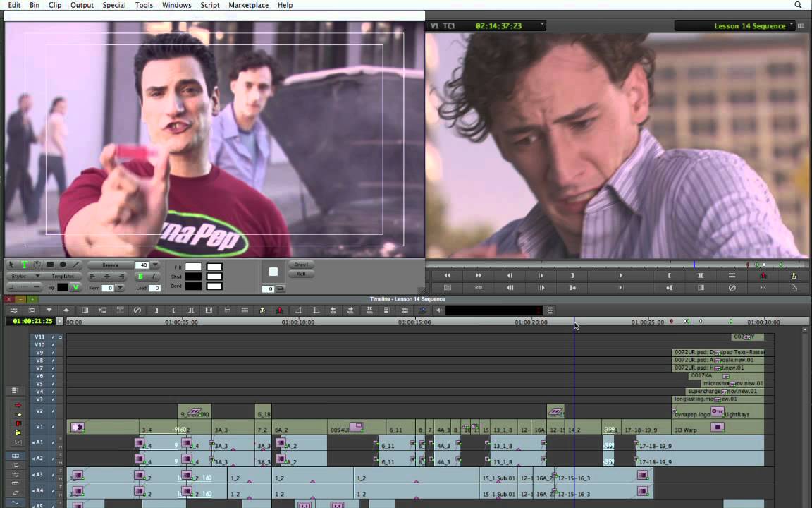Expand the arrow next to timeline timecode

pyautogui.click(x=59, y=322)
